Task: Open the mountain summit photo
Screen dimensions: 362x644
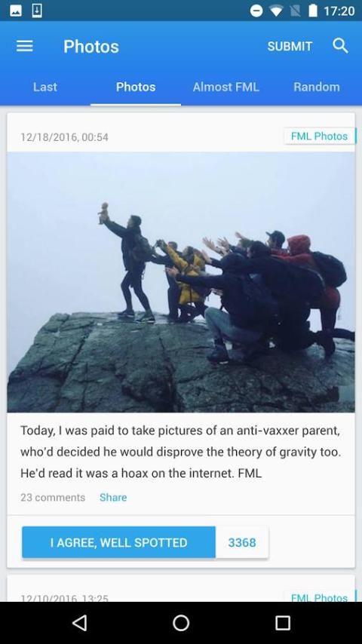Action: click(x=181, y=282)
